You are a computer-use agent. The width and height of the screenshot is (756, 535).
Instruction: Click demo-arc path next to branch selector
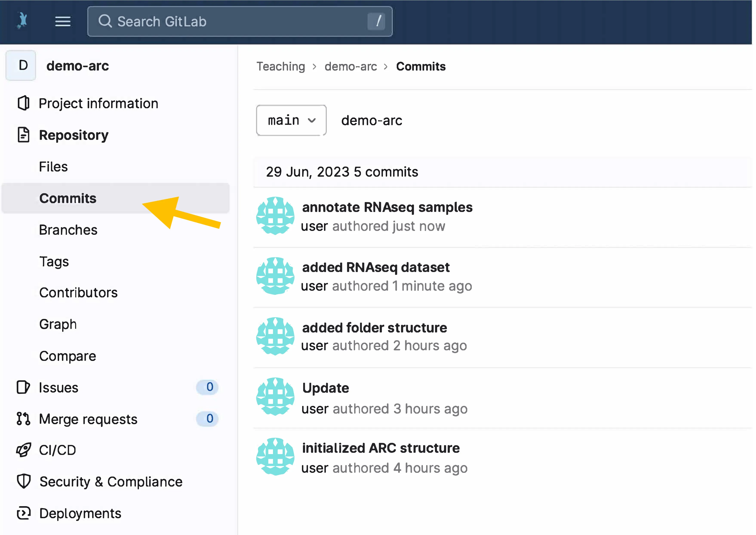coord(372,120)
